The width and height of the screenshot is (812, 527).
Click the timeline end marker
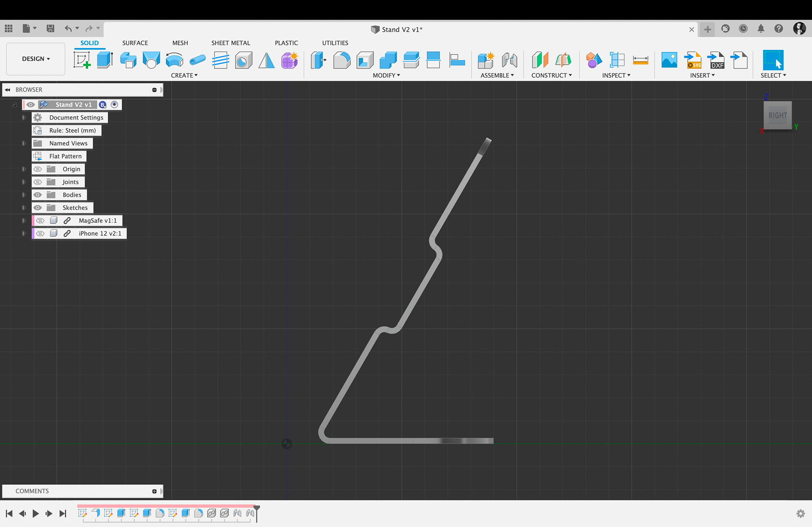(256, 513)
